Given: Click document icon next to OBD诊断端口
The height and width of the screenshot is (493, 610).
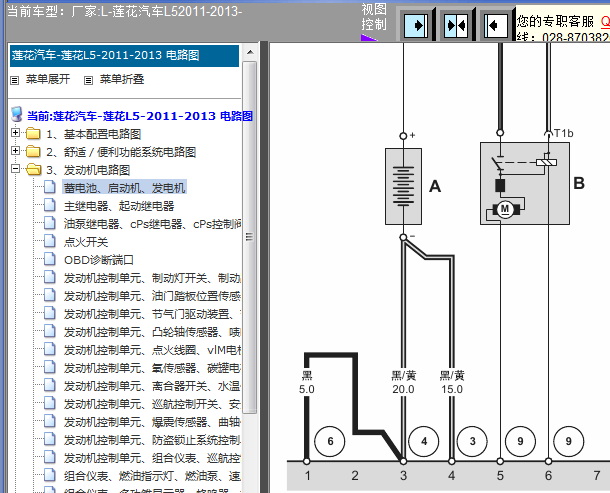Looking at the screenshot, I should click(49, 259).
